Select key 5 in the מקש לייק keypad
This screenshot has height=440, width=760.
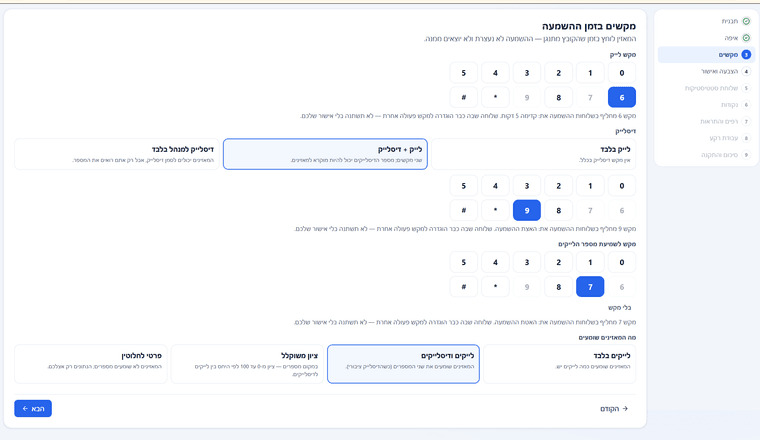[463, 73]
